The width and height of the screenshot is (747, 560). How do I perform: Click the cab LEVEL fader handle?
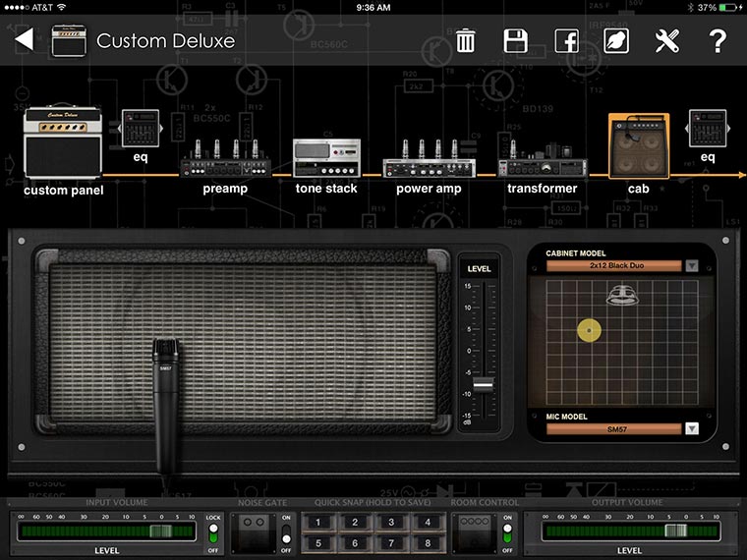483,384
